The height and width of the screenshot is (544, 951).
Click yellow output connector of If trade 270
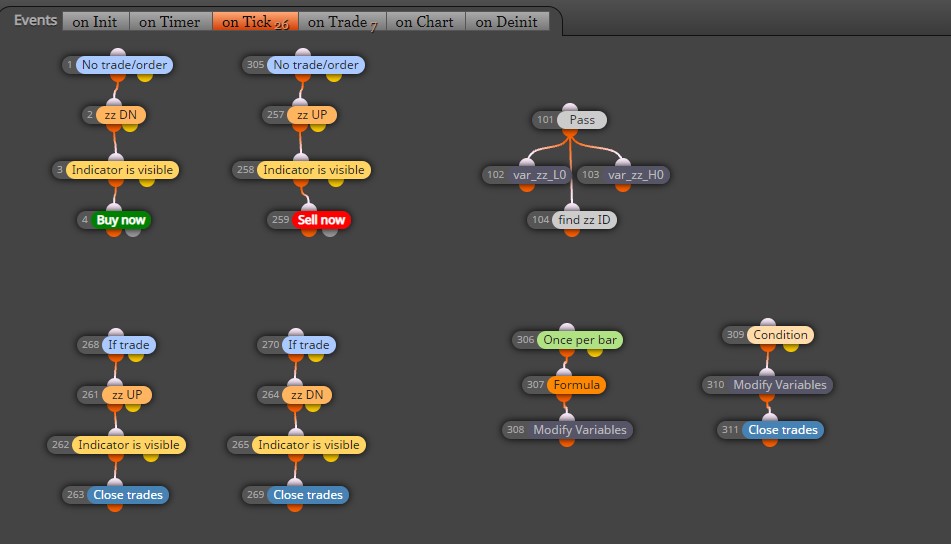click(x=316, y=357)
